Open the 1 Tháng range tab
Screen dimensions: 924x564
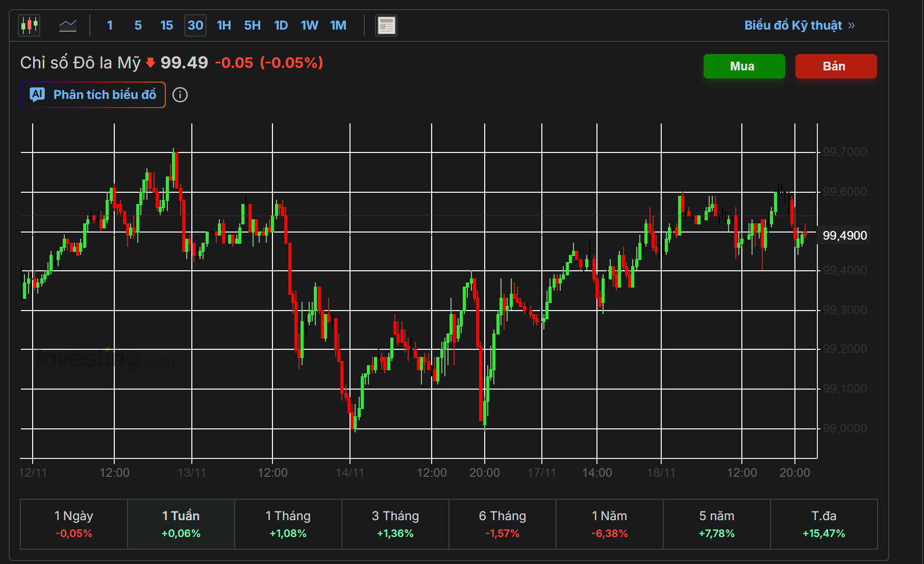[x=288, y=524]
